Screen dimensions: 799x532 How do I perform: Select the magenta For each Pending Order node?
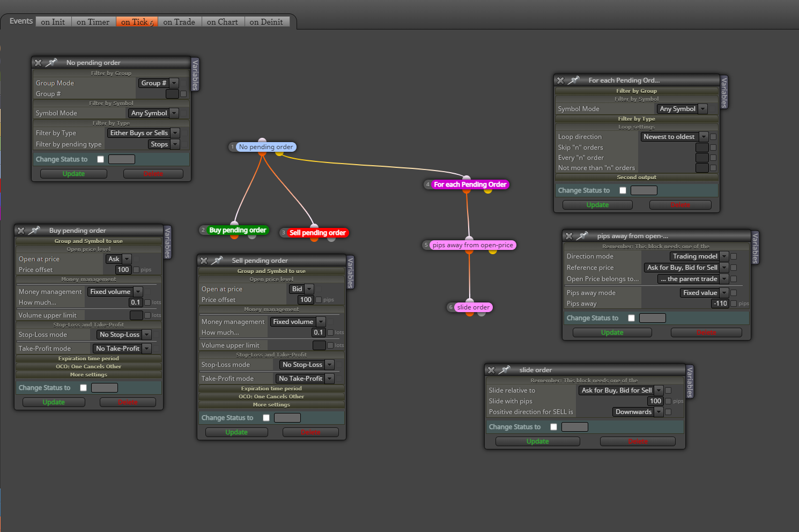[470, 184]
